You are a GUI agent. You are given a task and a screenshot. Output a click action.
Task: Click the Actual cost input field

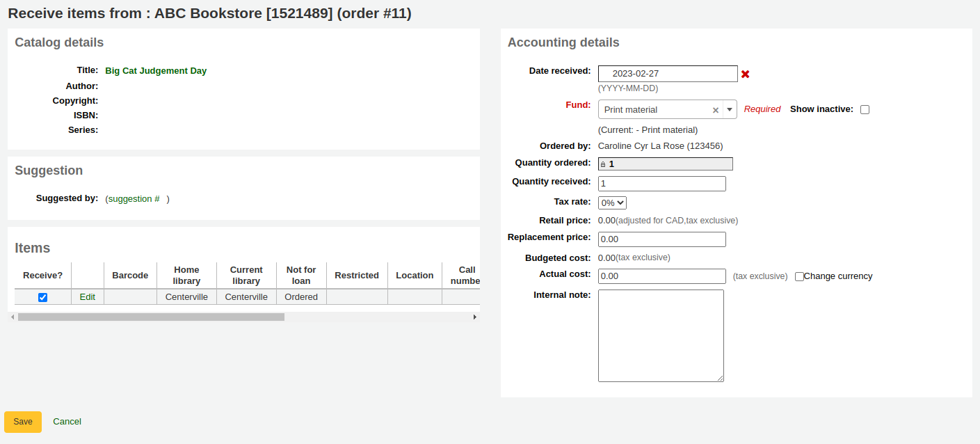point(661,276)
